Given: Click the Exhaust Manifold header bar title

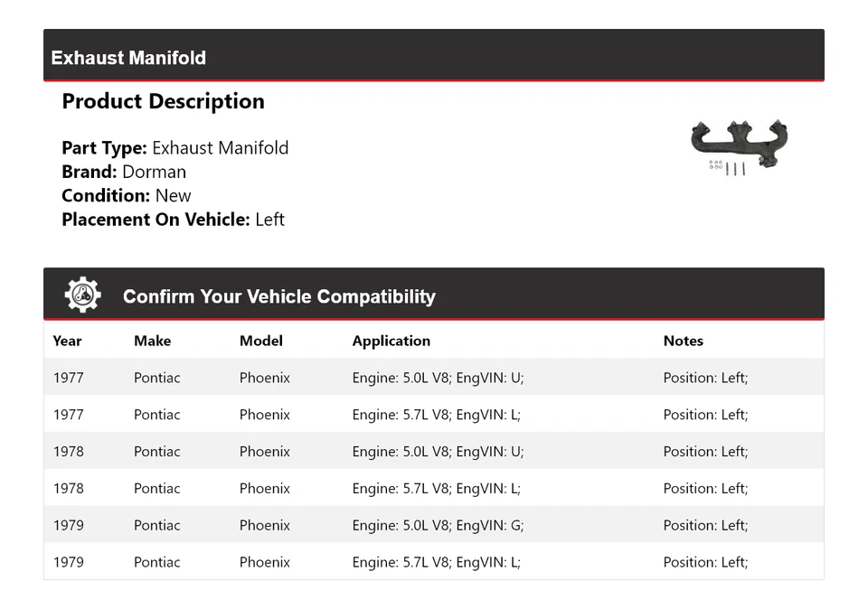Looking at the screenshot, I should 128,58.
